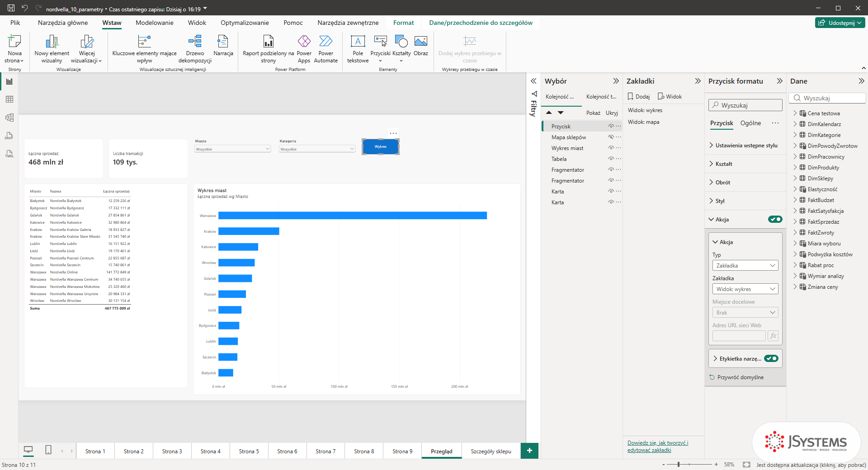The height and width of the screenshot is (470, 868).
Task: Switch to table view in the left sidebar
Action: 9,99
